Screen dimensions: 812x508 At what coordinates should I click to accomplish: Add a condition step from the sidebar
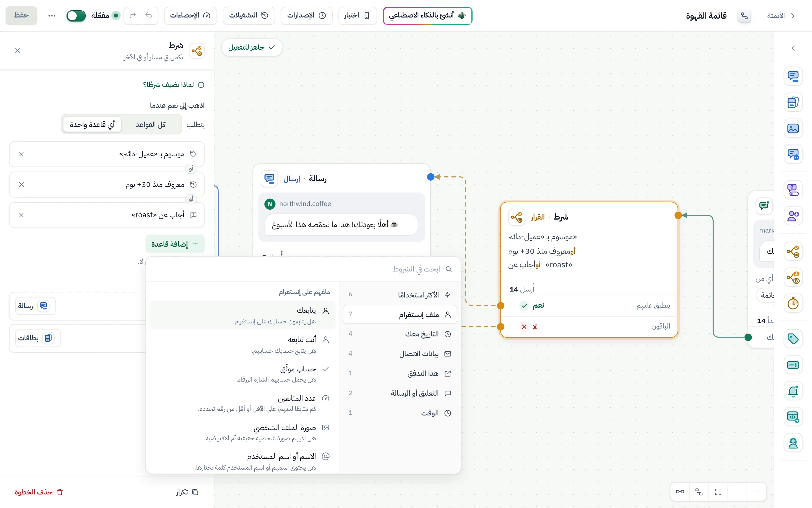793,251
